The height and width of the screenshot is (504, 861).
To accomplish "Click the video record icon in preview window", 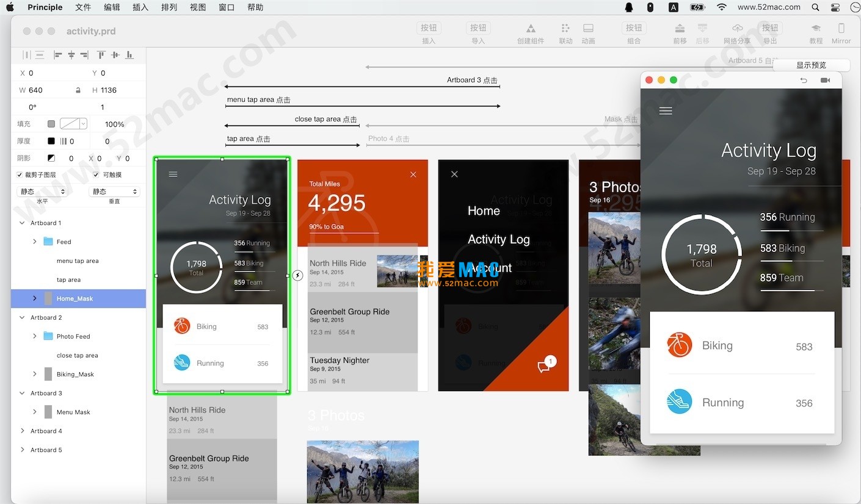I will [x=825, y=81].
